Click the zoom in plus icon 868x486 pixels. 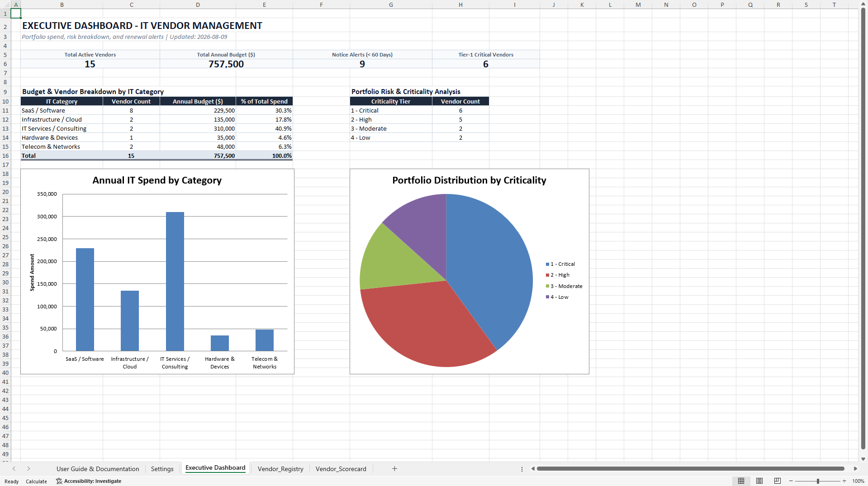pos(844,481)
